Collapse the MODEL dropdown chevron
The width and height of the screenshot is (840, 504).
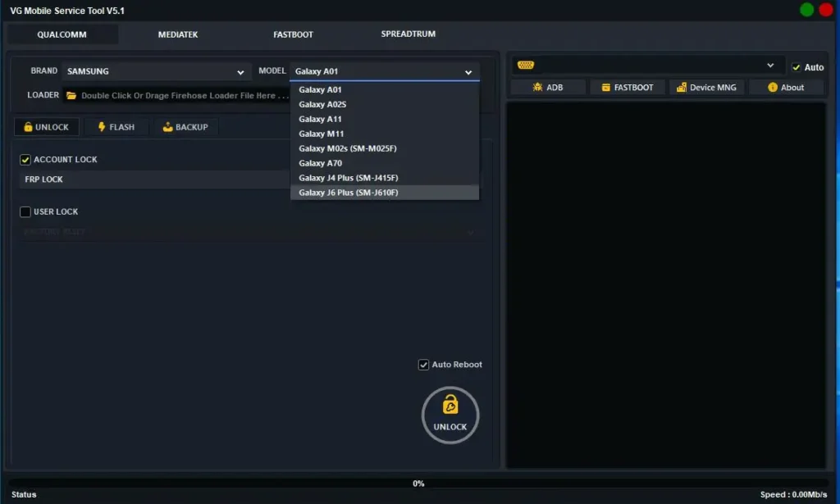(468, 71)
